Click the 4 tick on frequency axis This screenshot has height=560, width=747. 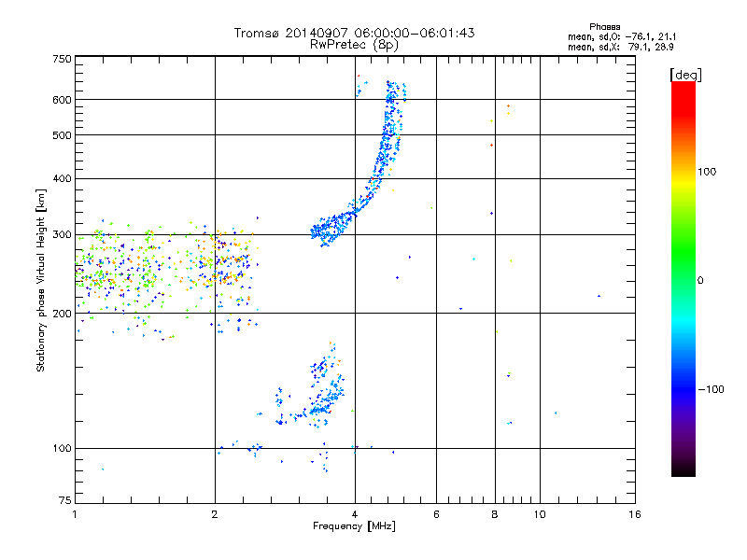[x=355, y=514]
